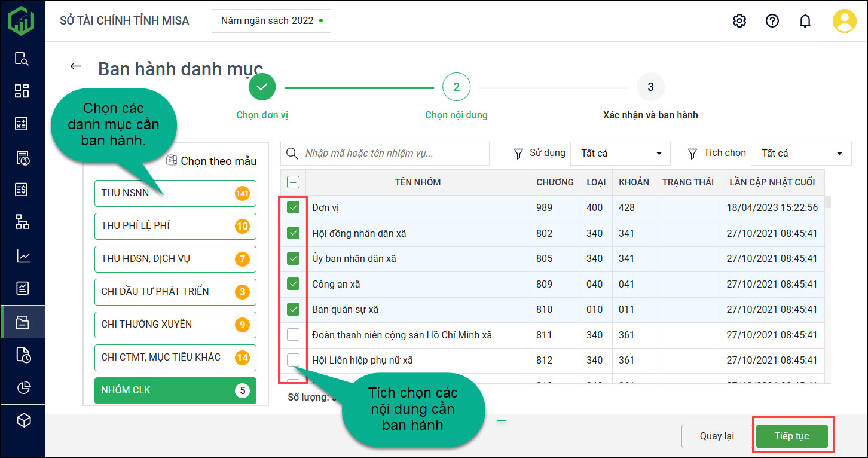Select the THU NSNN category
868x458 pixels.
point(175,193)
